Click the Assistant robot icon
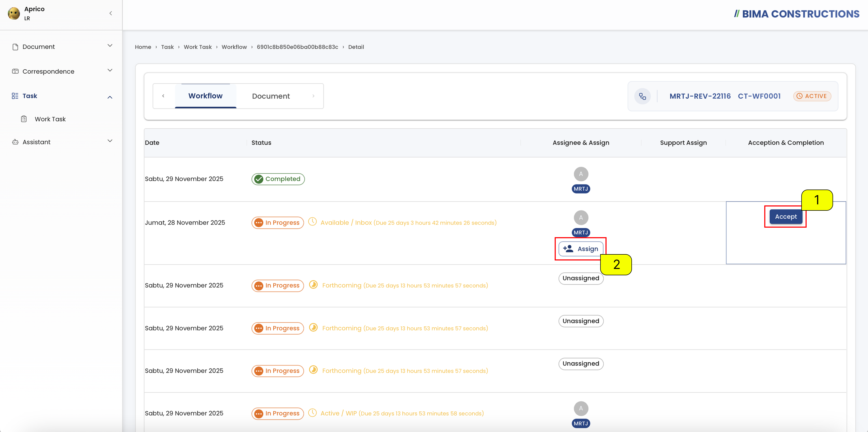Screen dimensions: 868x432 coord(15,142)
